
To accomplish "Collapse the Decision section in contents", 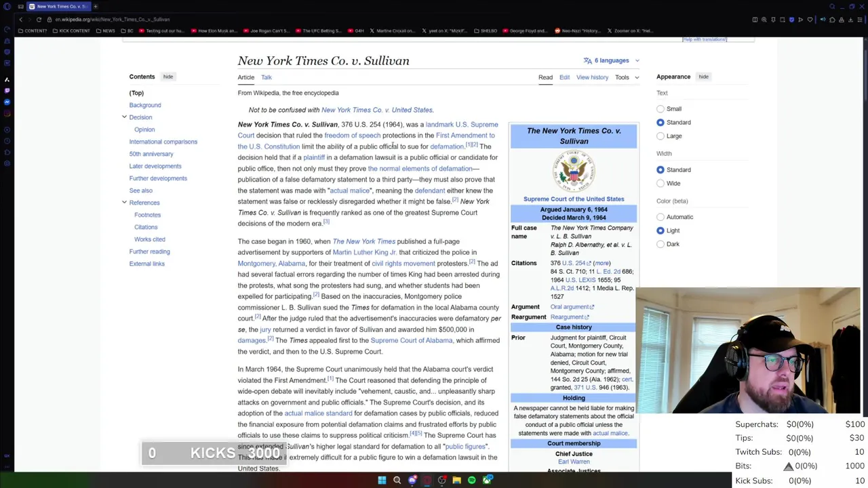I will (124, 117).
